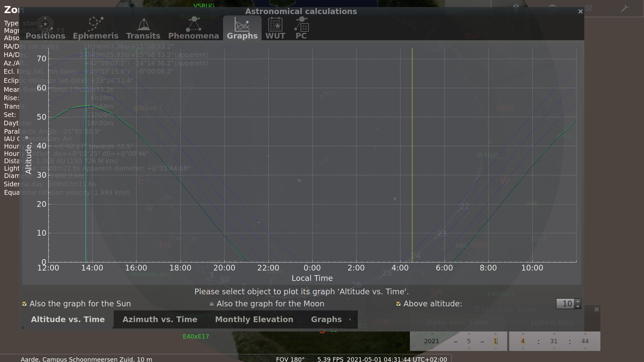
Task: Switch to Azimuth vs. Time tab
Action: [160, 319]
